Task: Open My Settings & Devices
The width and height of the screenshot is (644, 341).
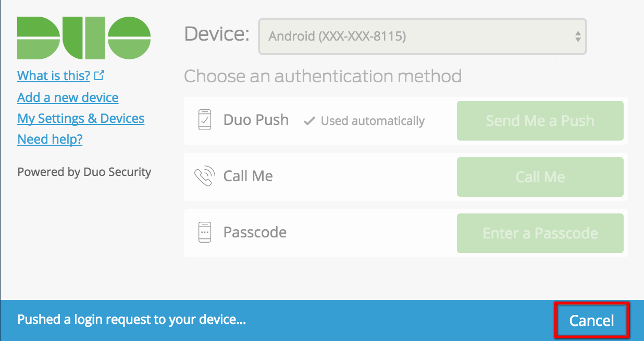Action: [80, 118]
